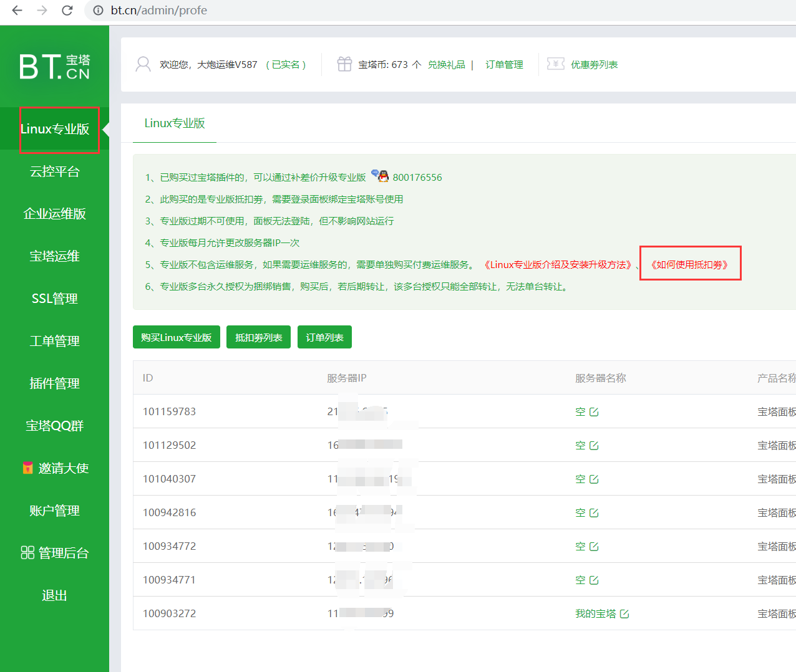Screen dimensions: 796x672
Task: Click the grid icon beside 管理后台
Action: 27,553
